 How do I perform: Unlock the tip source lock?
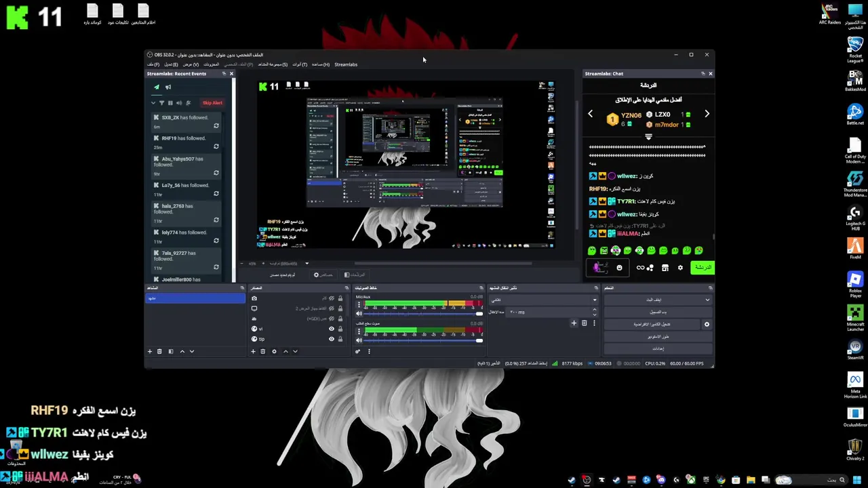point(340,339)
